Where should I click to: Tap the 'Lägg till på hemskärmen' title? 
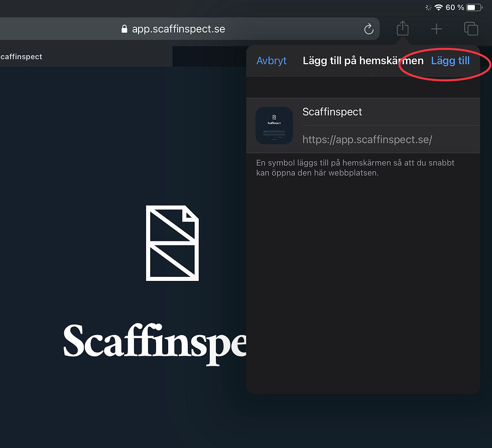click(x=363, y=61)
